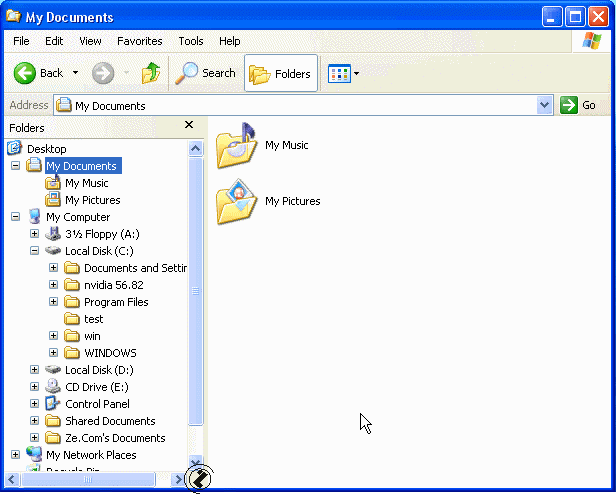Expand the Program Files folder node
Screen dimensions: 616x494
click(53, 301)
